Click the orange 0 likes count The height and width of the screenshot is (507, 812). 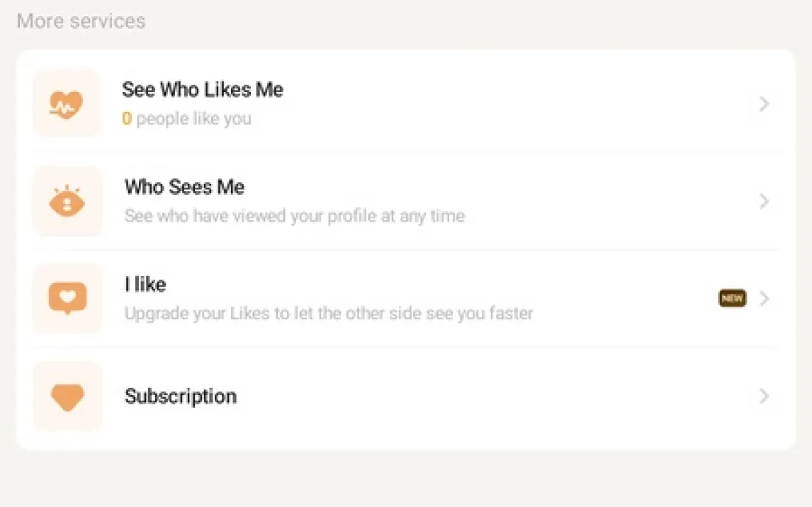click(127, 119)
